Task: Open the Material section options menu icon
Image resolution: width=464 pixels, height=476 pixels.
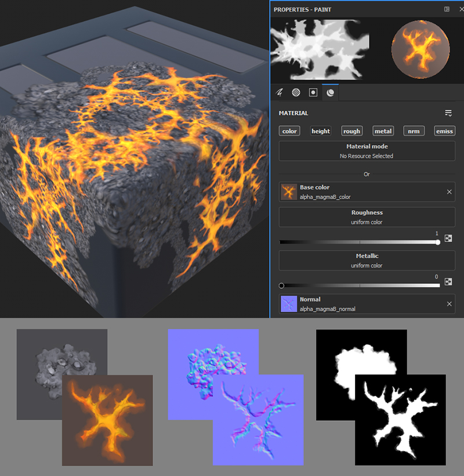Action: (x=448, y=113)
